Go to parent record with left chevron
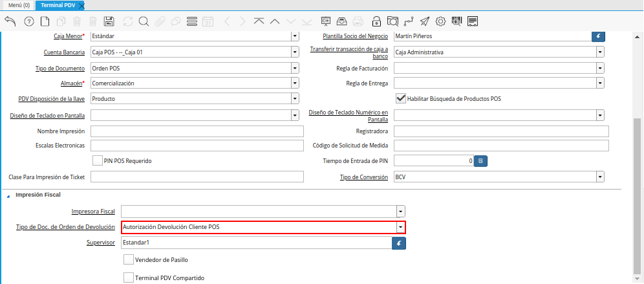 (228, 21)
